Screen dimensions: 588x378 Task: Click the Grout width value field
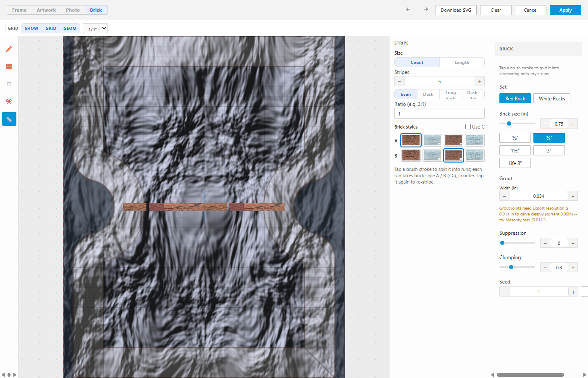(538, 196)
